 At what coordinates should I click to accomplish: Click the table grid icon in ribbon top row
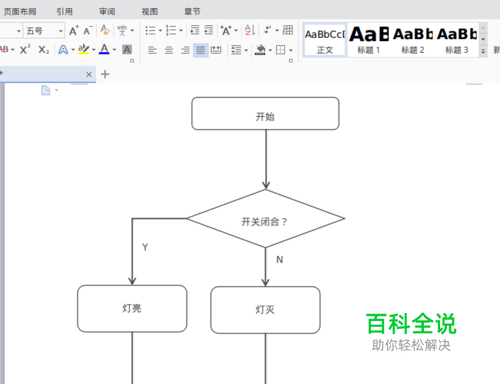[x=288, y=30]
